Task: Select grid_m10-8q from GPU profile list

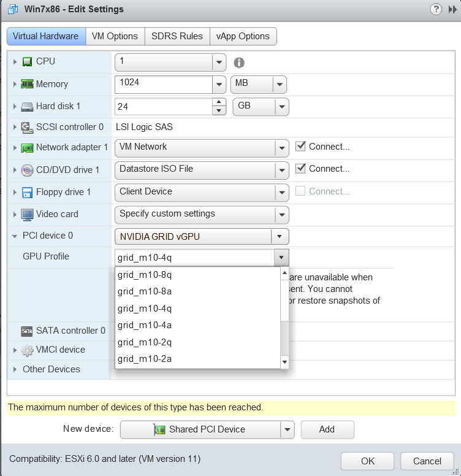Action: 145,275
